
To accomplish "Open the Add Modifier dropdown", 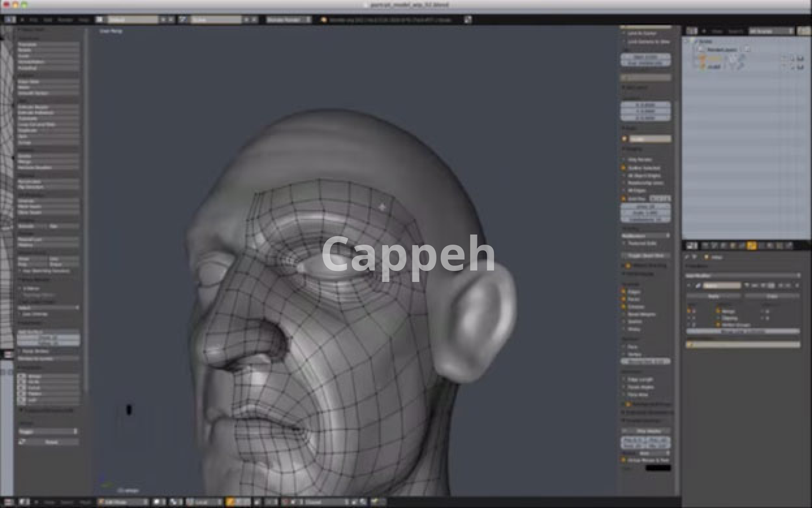I will 743,276.
